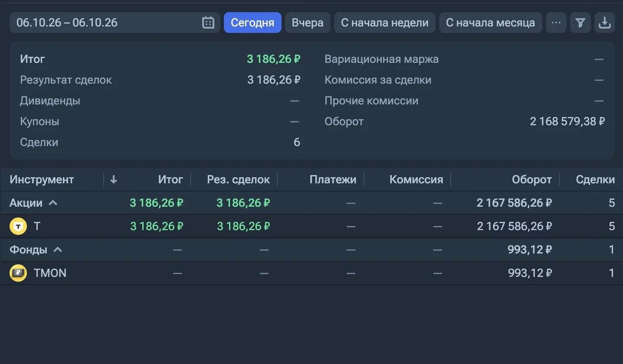
Task: Click the T stock yellow logo icon
Action: 18,226
